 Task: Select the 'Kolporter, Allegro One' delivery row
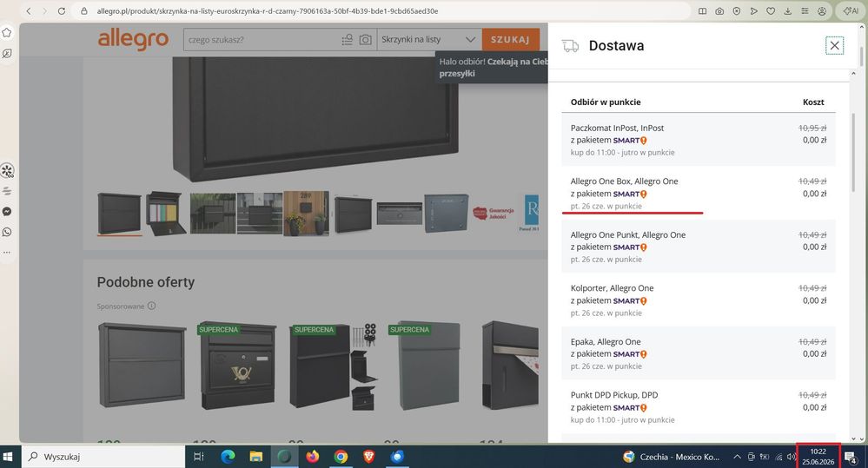(x=698, y=300)
